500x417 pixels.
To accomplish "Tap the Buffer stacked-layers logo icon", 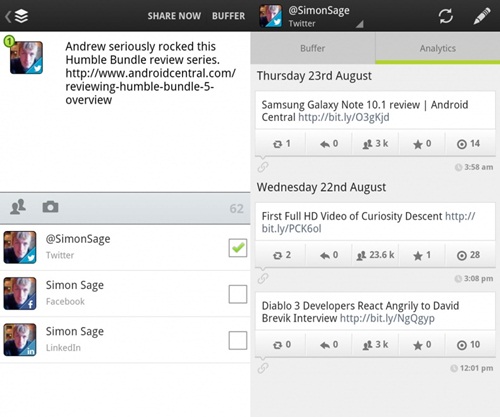I will coord(22,16).
